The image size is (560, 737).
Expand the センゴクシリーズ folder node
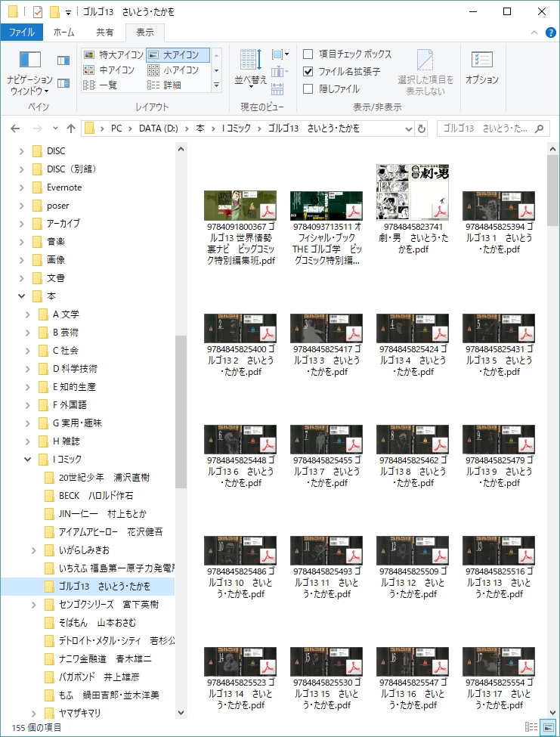(34, 605)
